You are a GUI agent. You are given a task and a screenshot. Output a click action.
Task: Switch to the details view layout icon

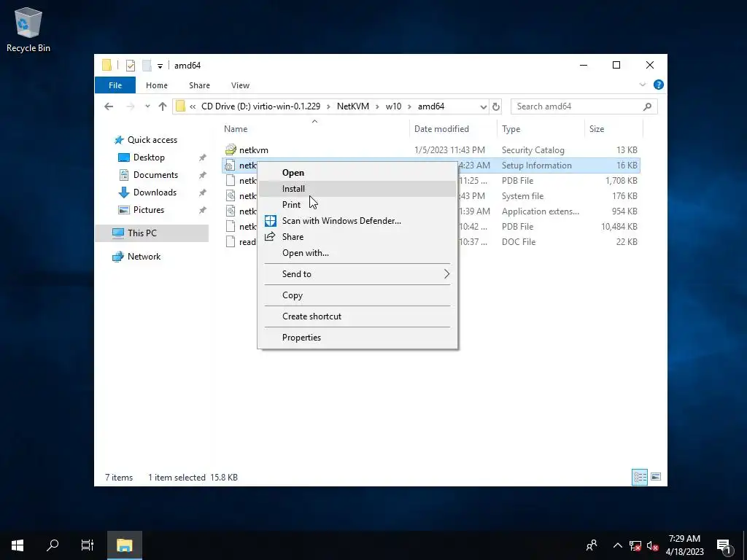point(639,477)
